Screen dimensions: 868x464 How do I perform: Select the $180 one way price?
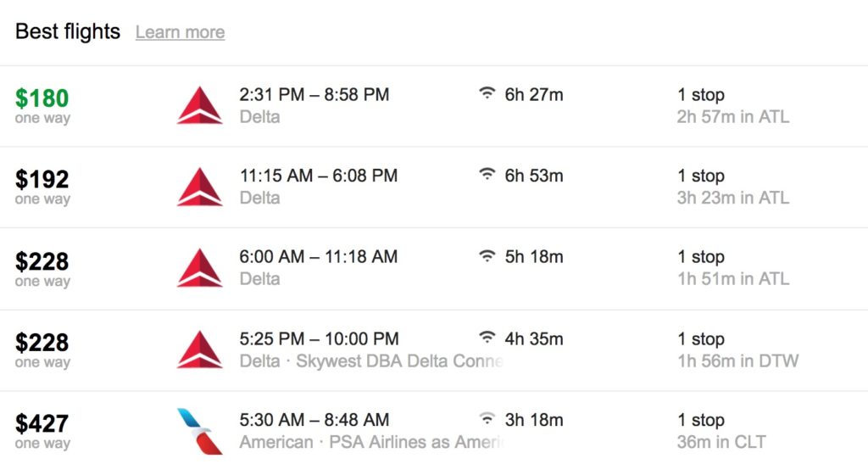point(42,98)
